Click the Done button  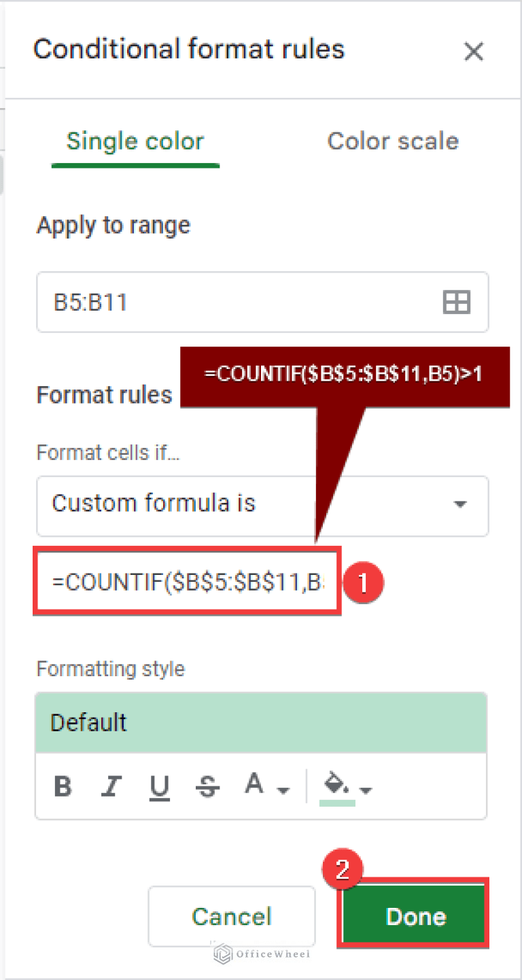click(x=414, y=916)
